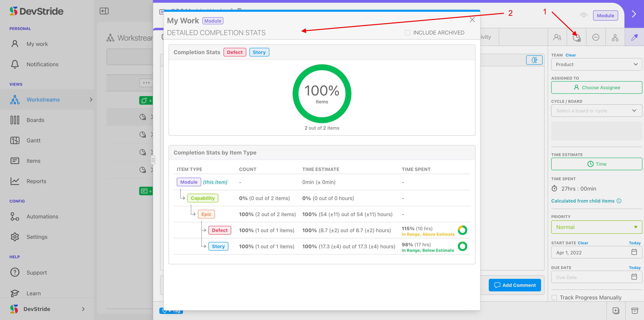Open the Team Product dropdown

596,64
